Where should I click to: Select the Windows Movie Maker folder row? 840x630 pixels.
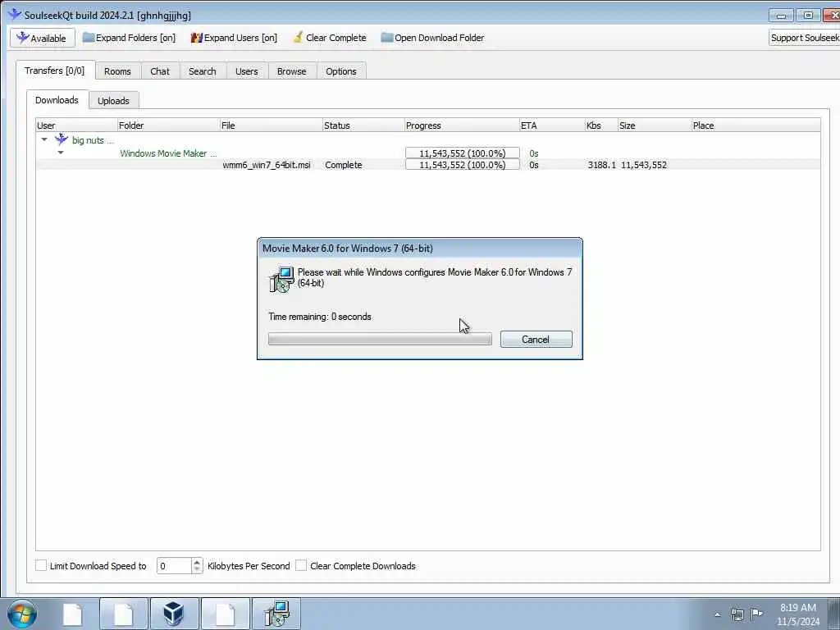pyautogui.click(x=428, y=153)
